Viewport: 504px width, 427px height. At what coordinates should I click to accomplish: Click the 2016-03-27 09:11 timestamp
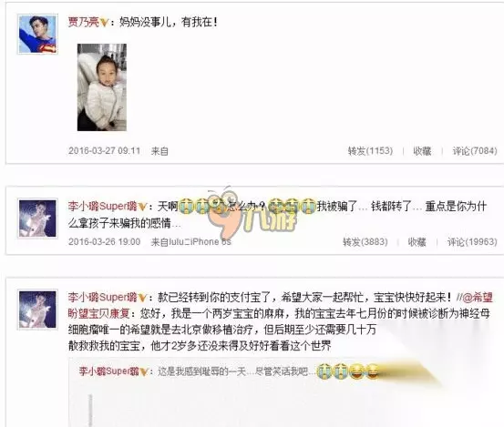point(104,150)
